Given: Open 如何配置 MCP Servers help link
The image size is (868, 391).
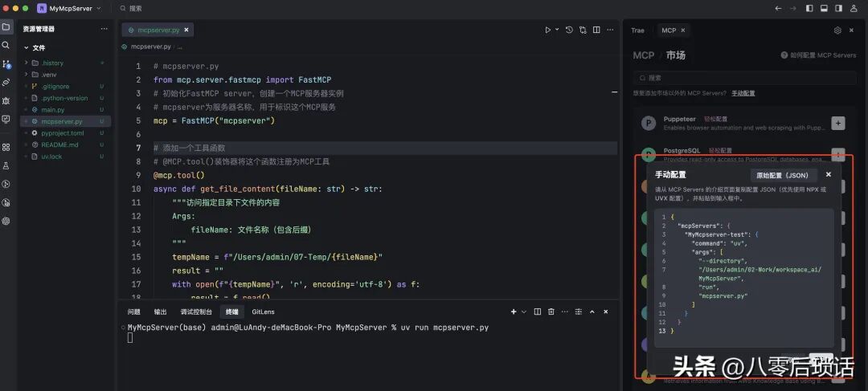Looking at the screenshot, I should click(818, 55).
